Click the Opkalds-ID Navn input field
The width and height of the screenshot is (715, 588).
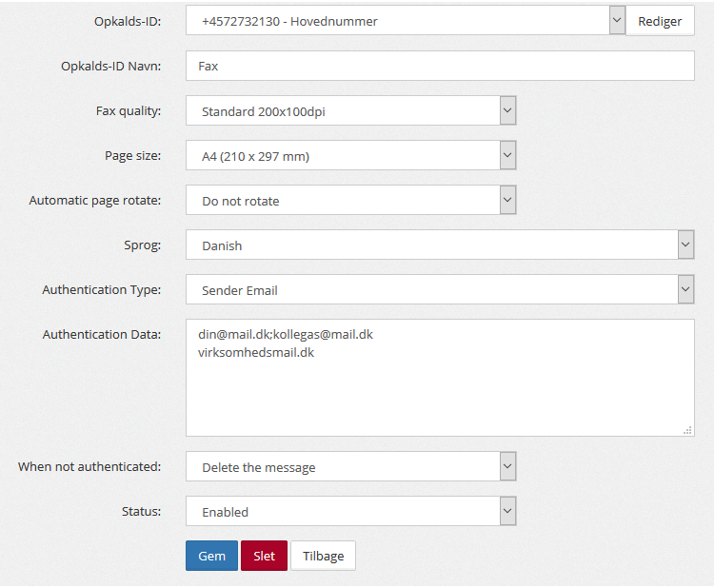click(440, 66)
